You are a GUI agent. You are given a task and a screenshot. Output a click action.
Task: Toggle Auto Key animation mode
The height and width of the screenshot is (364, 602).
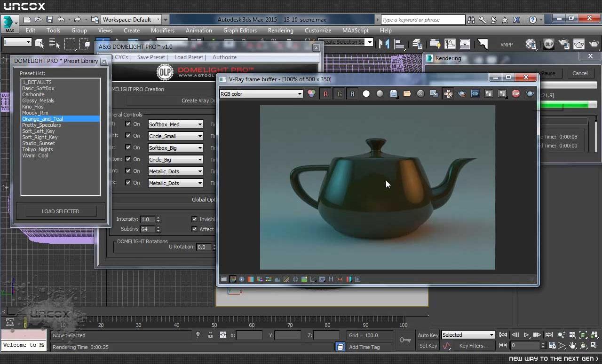[428, 335]
